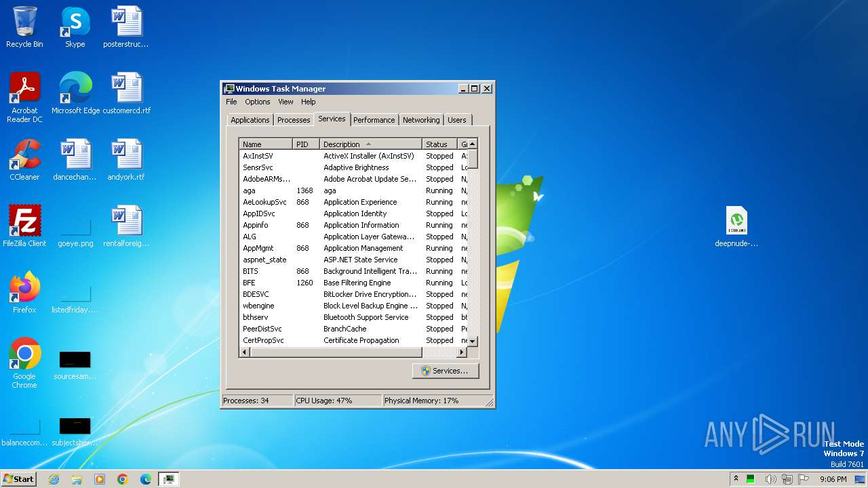
Task: Select the FileZilla Client shortcut
Action: pos(24,226)
